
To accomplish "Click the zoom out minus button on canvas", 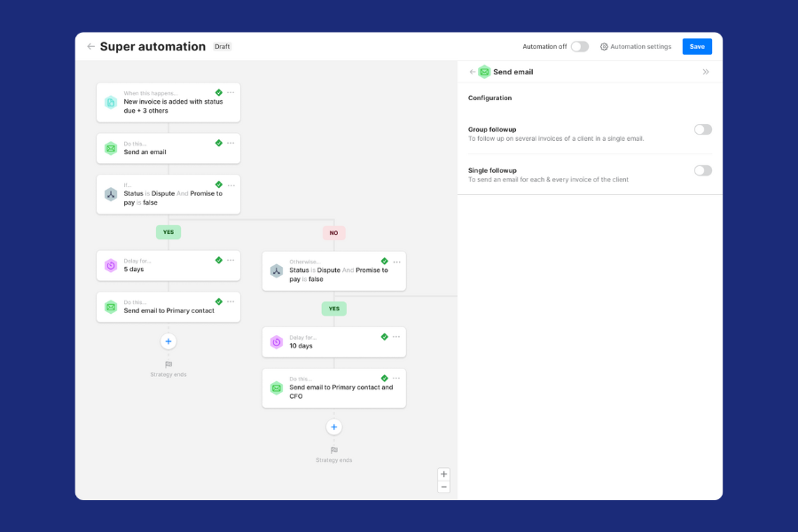I will pos(444,487).
